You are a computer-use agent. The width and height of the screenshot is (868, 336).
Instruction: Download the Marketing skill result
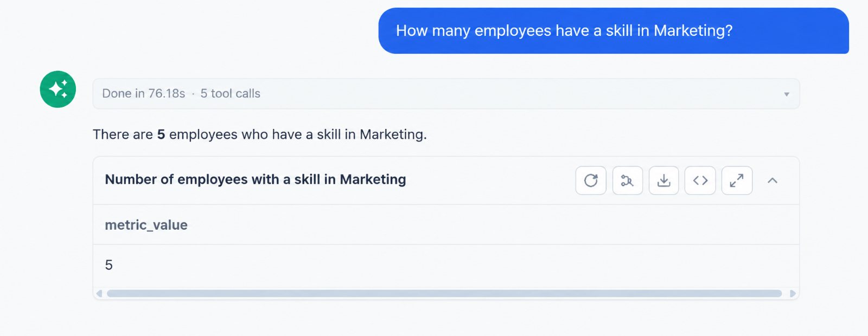pyautogui.click(x=664, y=180)
